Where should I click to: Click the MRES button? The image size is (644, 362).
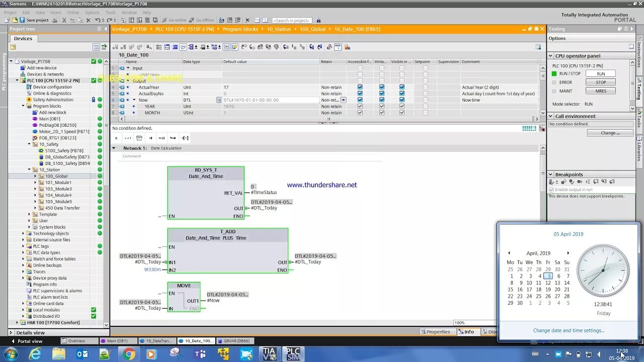(601, 91)
